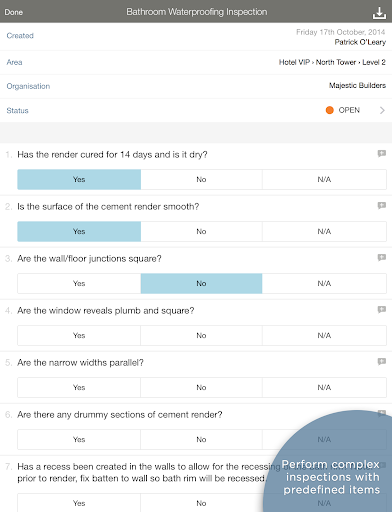
Task: Open comment icon for question 1
Action: [x=382, y=154]
